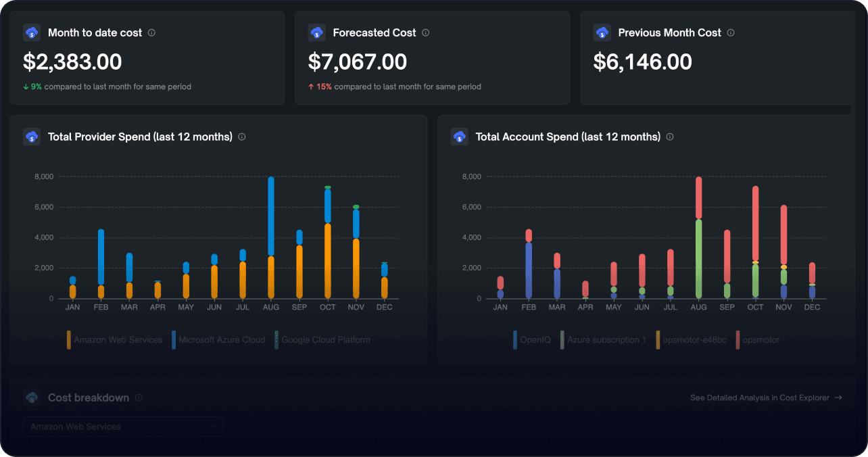Click the Previous Month Cost cloud icon
This screenshot has width=868, height=457.
602,32
